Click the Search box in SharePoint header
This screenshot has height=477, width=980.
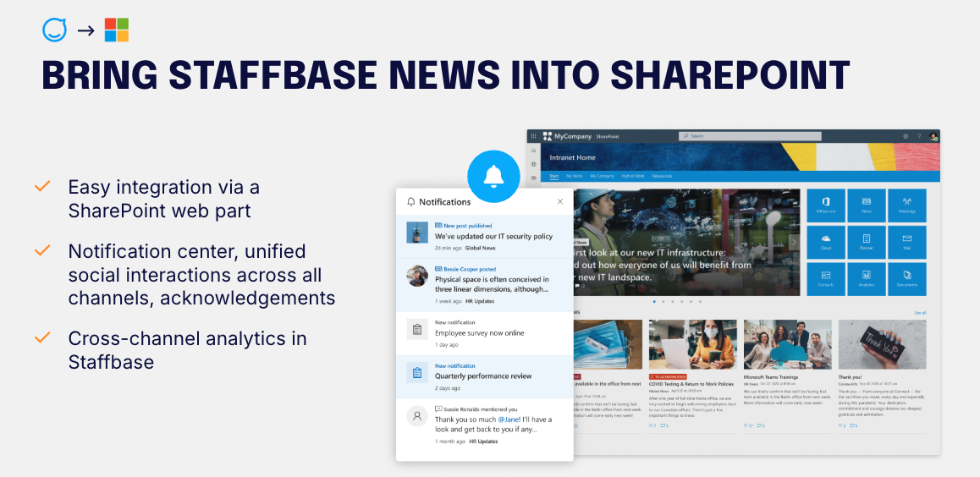pos(750,135)
